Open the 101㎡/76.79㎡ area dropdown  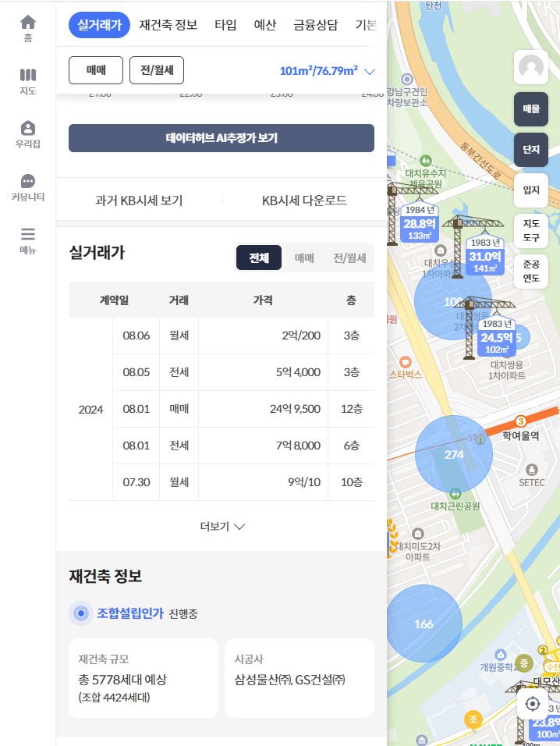(327, 71)
